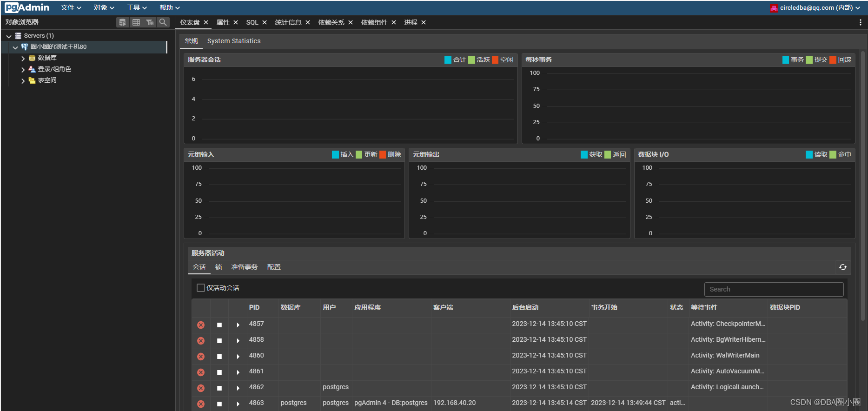Click the filtered rows icon in browser toolbar

(150, 22)
